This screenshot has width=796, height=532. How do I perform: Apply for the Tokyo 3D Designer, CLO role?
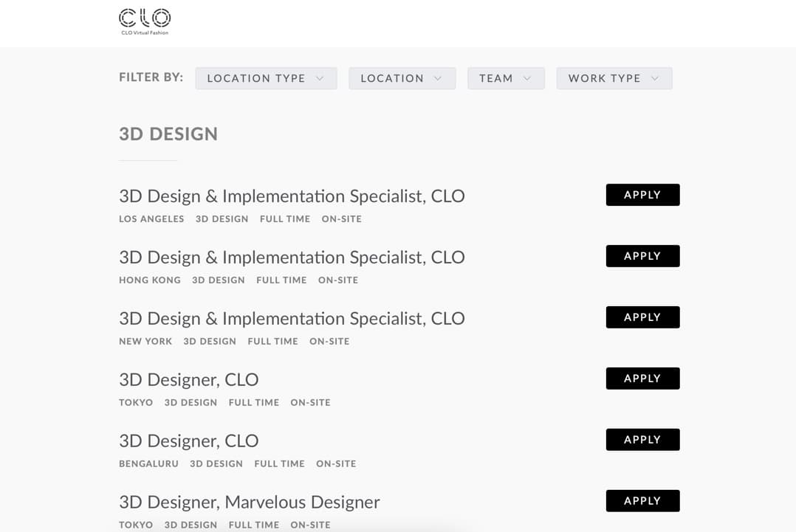point(642,378)
